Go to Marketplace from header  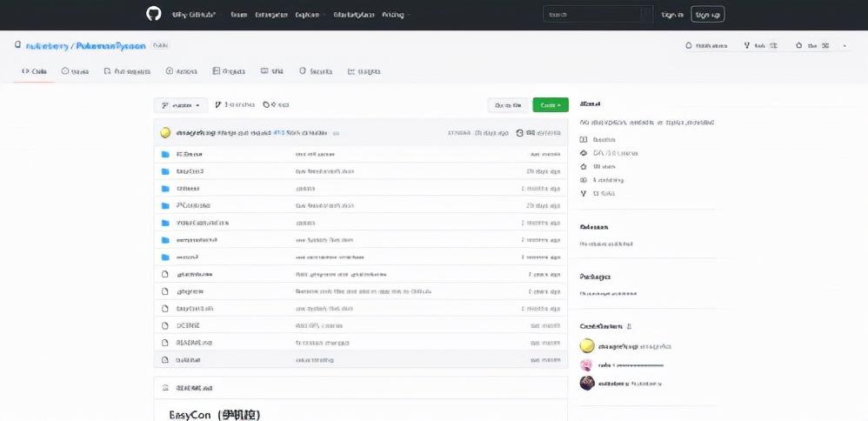pos(354,15)
